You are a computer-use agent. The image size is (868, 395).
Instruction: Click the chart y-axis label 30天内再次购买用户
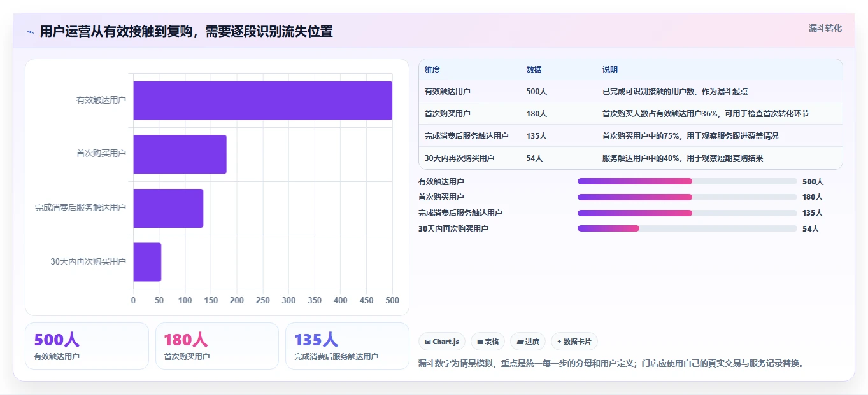point(89,261)
